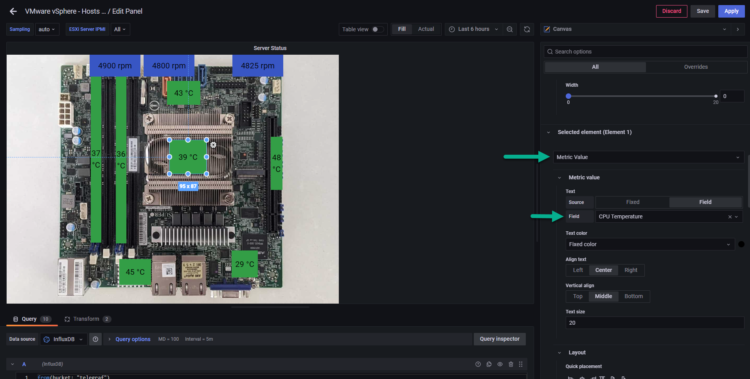Go back using the arrow icon
750x379 pixels.
[13, 11]
